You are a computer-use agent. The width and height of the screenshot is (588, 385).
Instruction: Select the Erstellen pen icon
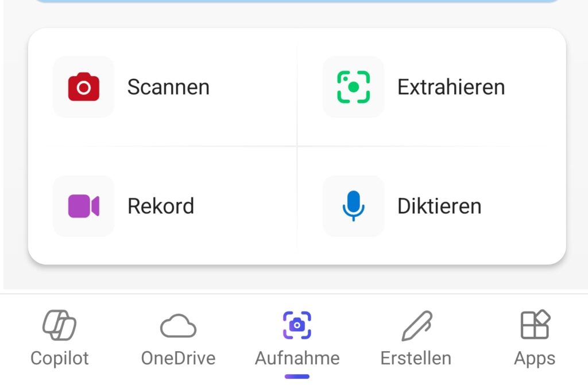coord(417,325)
